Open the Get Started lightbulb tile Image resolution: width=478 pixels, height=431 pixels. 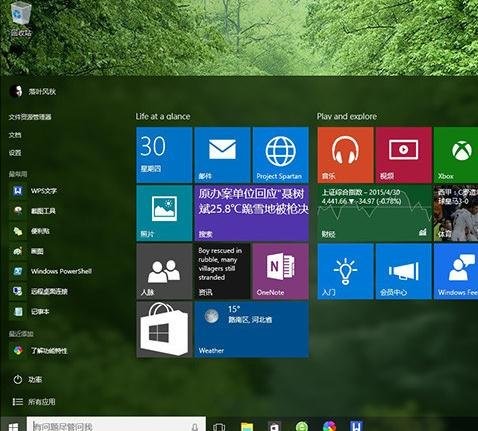[x=345, y=271]
